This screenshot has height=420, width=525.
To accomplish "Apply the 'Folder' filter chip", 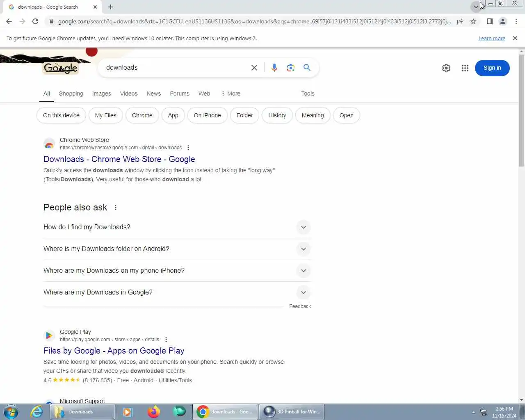I will (245, 115).
